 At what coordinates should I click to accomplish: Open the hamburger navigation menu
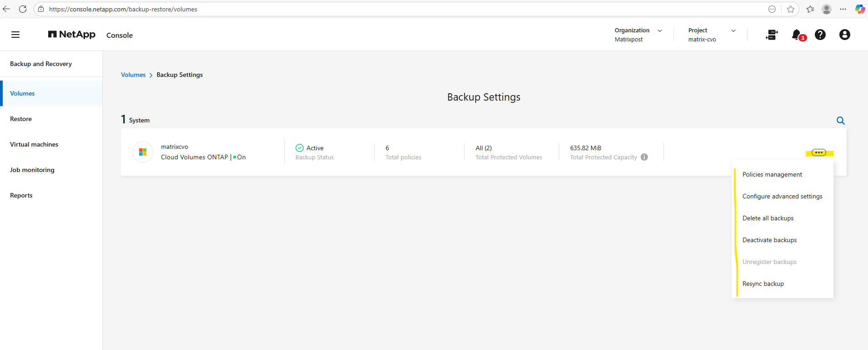pos(15,35)
